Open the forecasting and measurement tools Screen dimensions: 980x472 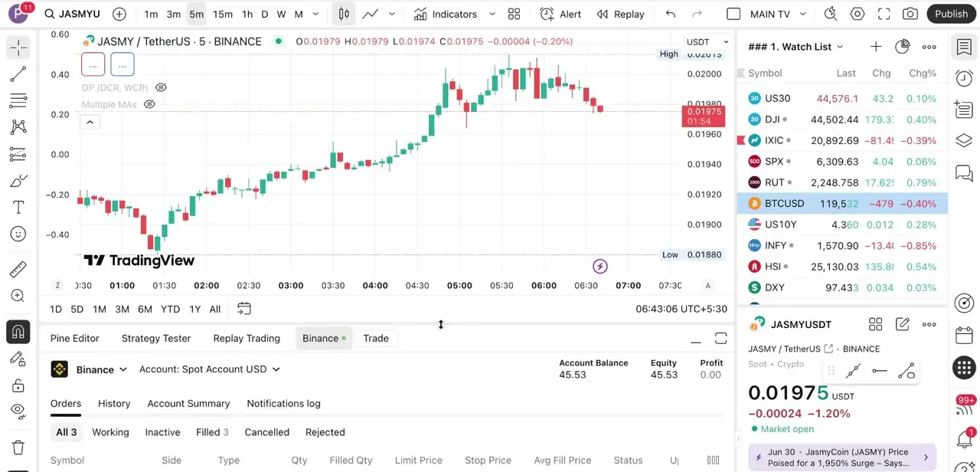click(18, 154)
